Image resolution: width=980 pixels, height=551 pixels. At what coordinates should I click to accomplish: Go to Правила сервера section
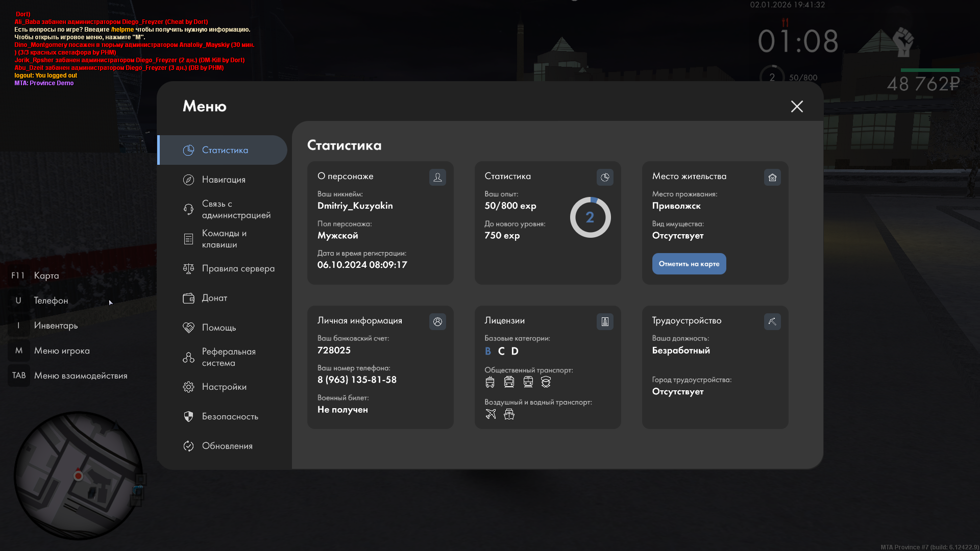[x=238, y=268]
